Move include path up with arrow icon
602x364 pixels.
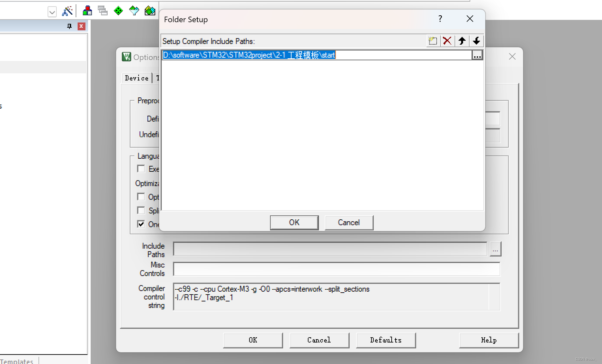462,41
